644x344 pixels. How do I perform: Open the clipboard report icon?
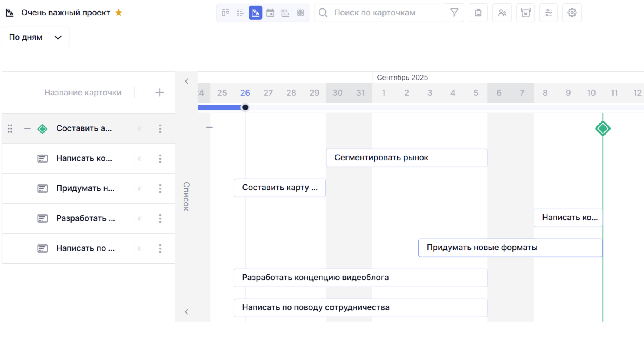478,13
